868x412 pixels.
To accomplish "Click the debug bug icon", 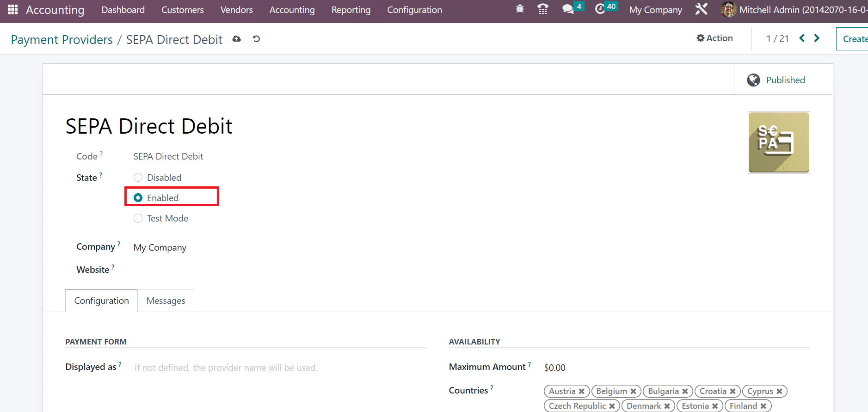I will [x=520, y=9].
